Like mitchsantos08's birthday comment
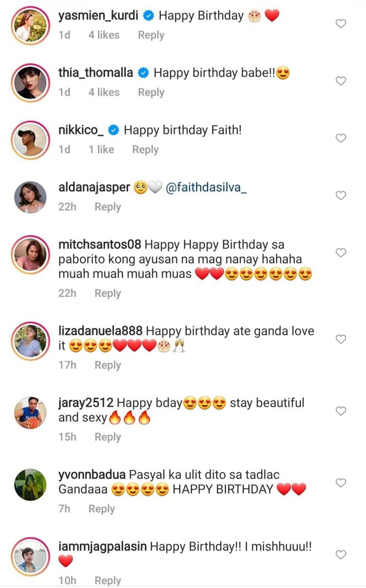 tap(341, 253)
